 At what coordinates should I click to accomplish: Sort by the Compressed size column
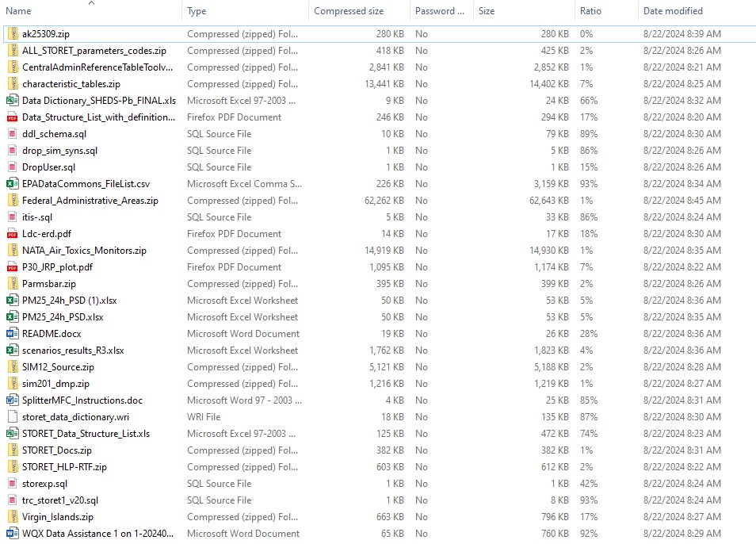[x=349, y=11]
